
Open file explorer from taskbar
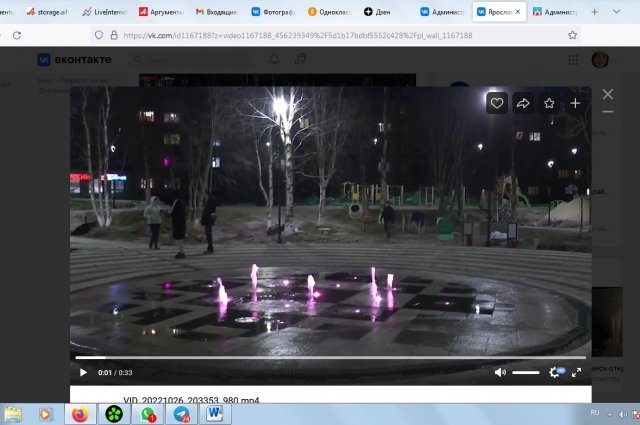(x=13, y=414)
